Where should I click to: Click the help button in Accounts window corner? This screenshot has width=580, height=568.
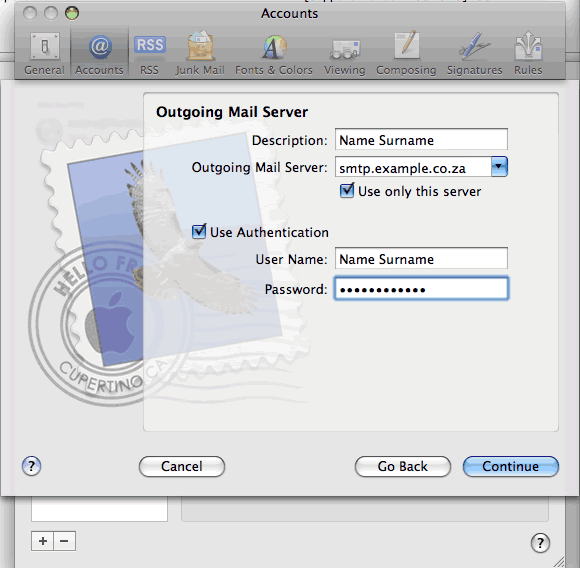point(540,543)
